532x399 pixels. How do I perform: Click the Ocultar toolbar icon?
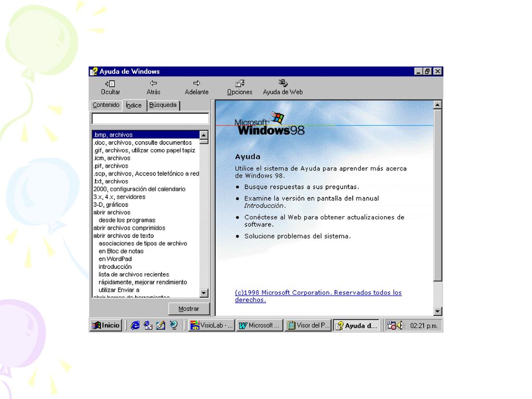(110, 87)
